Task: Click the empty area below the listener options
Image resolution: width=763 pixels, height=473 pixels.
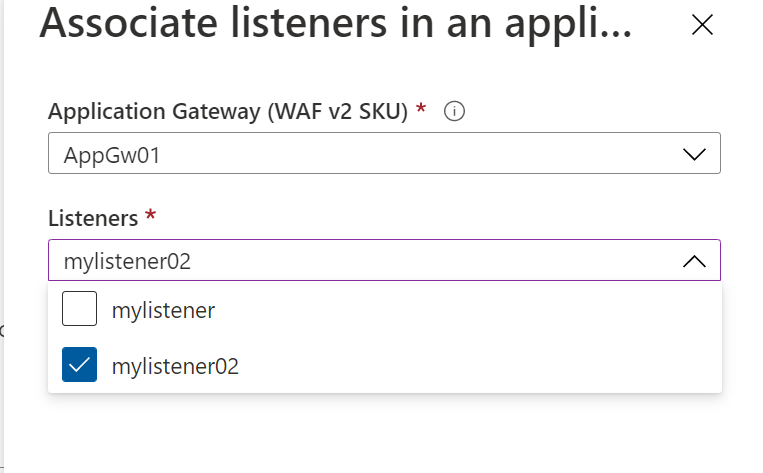Action: pyautogui.click(x=384, y=430)
